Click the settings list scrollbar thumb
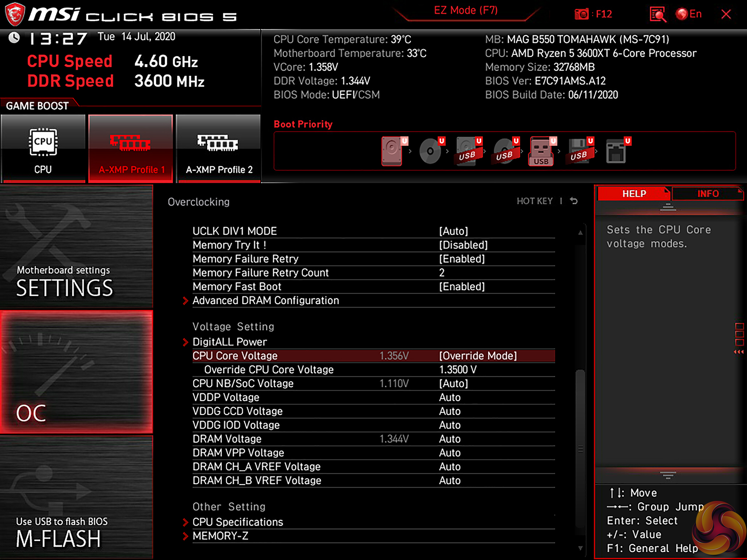 tap(580, 449)
